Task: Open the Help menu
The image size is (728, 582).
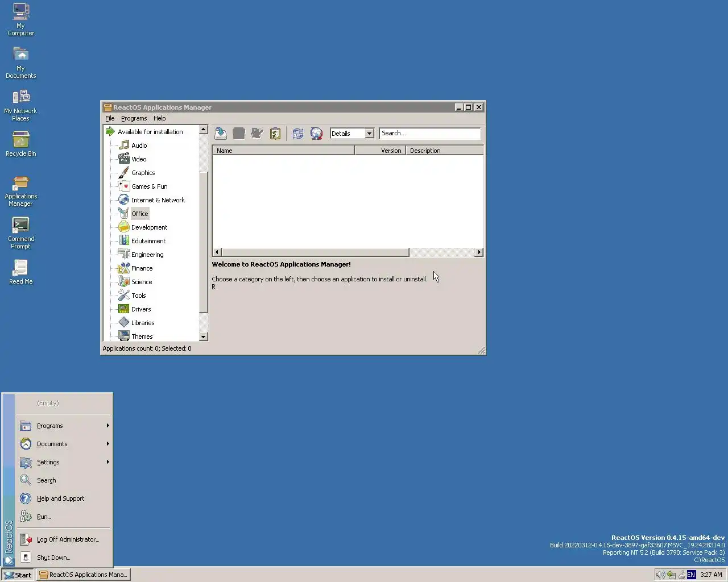Action: pyautogui.click(x=159, y=118)
